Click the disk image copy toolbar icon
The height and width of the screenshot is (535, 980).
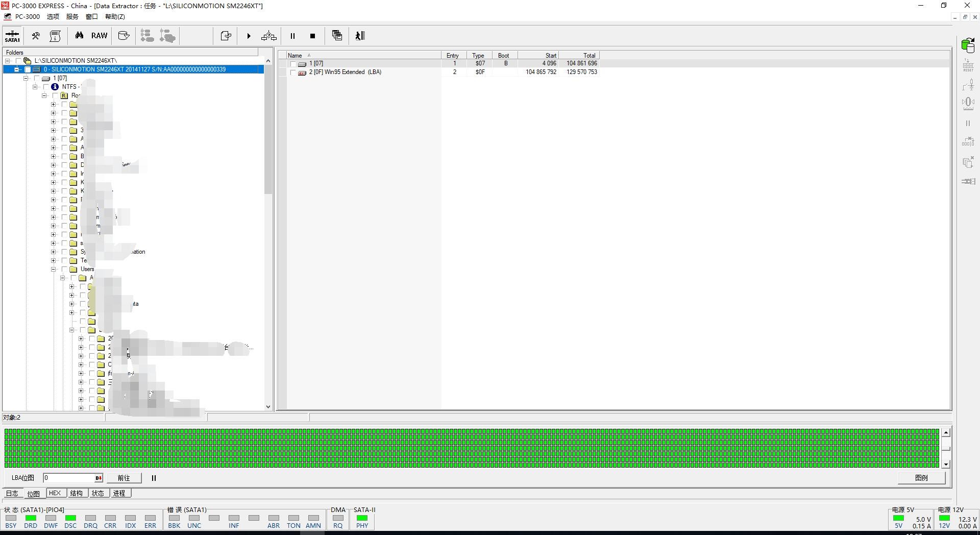124,36
